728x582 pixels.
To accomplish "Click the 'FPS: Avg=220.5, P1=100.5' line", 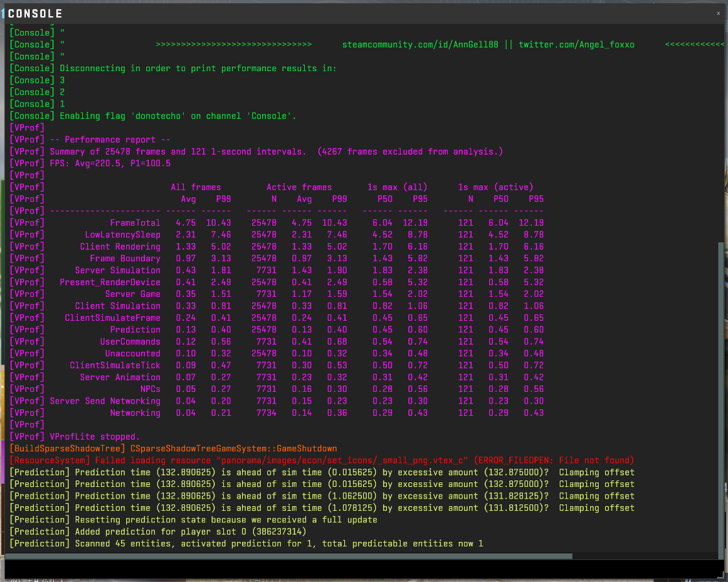I will tap(91, 164).
